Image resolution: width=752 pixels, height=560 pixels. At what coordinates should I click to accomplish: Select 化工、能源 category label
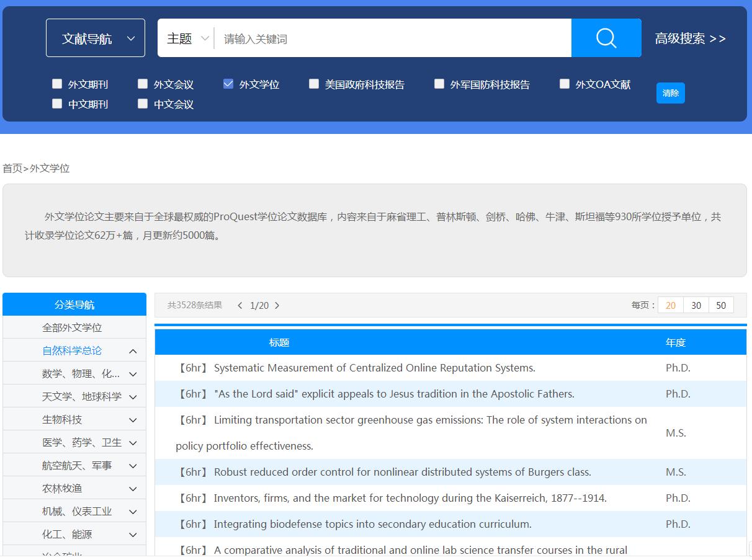point(67,534)
